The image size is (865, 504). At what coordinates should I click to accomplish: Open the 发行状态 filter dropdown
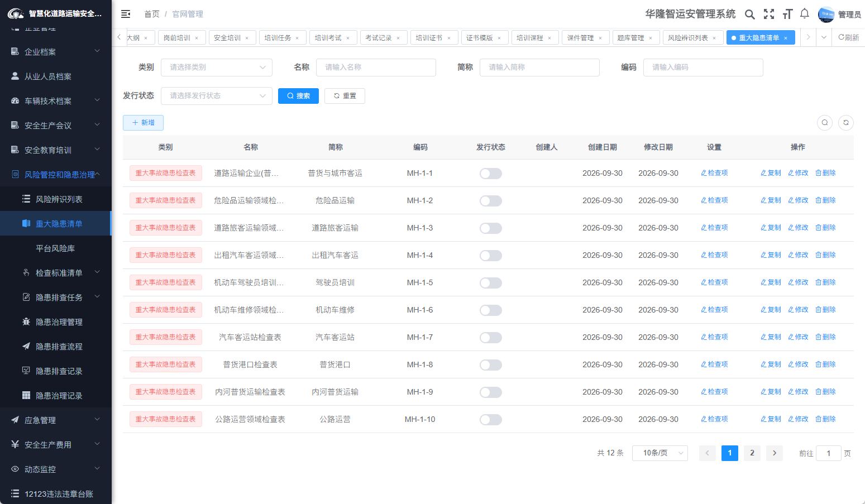(217, 96)
